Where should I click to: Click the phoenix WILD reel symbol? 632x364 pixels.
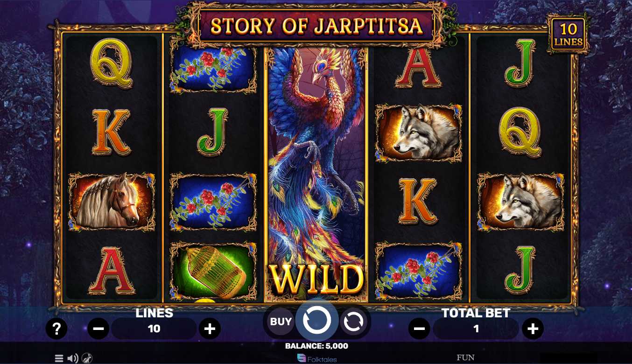click(x=316, y=174)
